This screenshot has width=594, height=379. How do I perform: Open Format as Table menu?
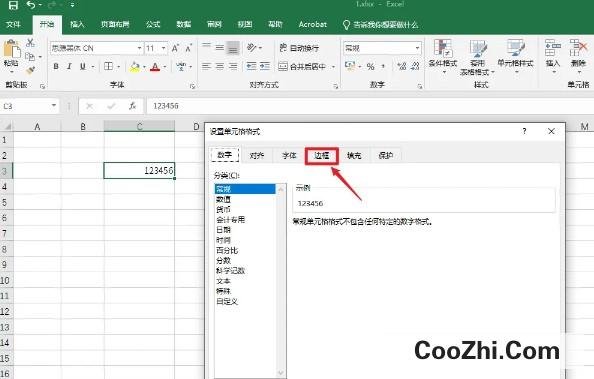[x=477, y=57]
